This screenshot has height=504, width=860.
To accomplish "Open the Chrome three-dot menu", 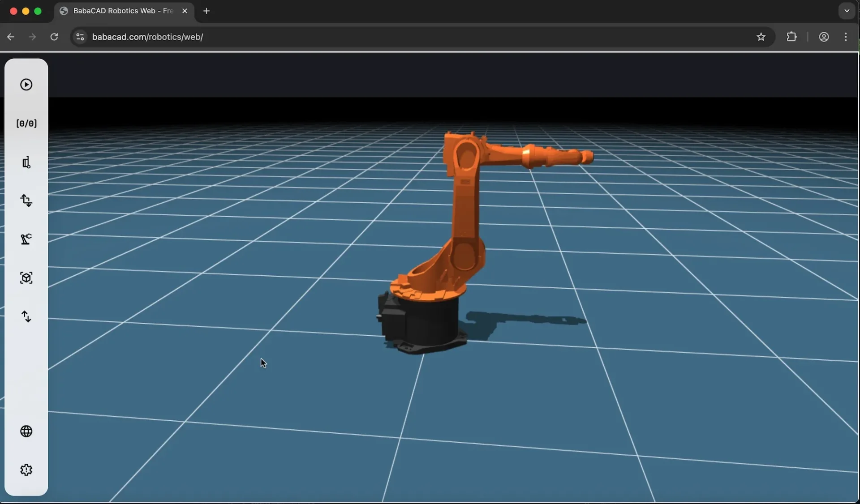I will [x=846, y=37].
